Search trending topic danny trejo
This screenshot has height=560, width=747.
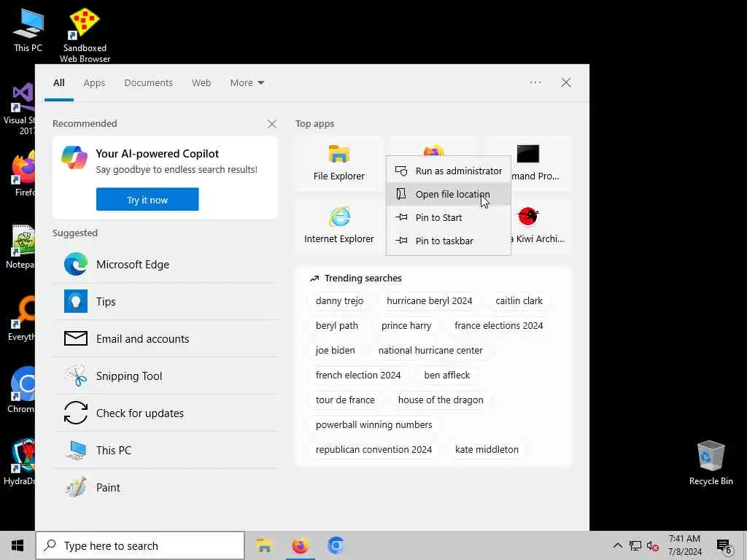click(339, 301)
